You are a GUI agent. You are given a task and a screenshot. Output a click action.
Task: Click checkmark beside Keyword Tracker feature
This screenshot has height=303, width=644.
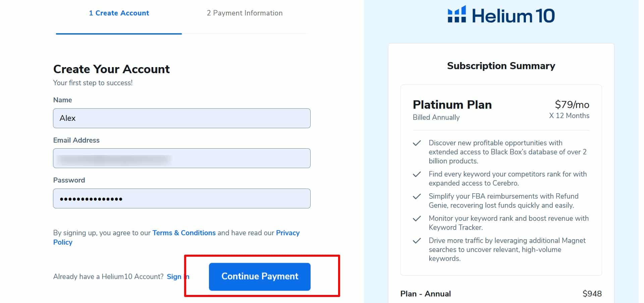pyautogui.click(x=417, y=219)
